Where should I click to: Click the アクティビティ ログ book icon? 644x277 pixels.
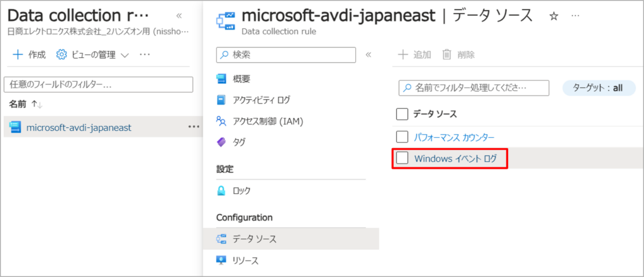[221, 100]
